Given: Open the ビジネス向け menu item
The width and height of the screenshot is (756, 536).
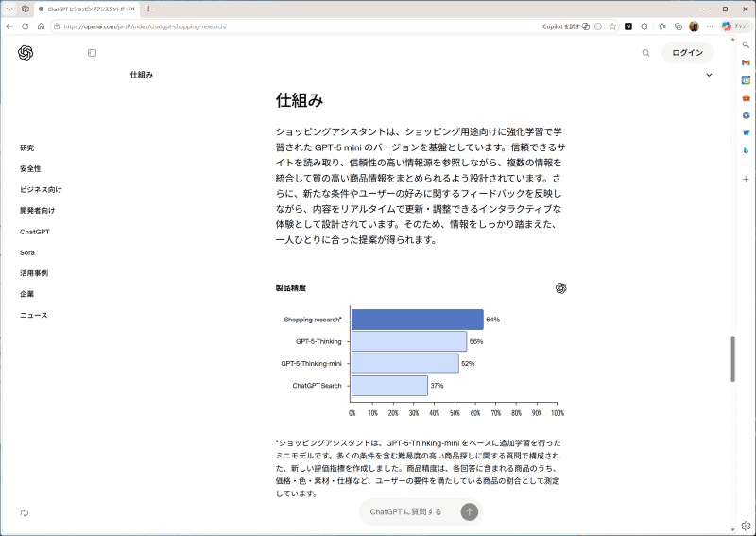Looking at the screenshot, I should click(x=41, y=189).
